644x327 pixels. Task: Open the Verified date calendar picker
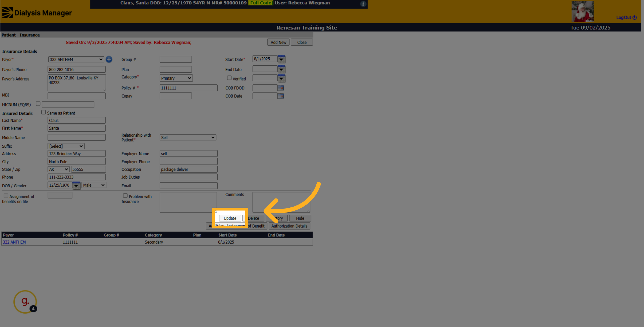point(281,79)
